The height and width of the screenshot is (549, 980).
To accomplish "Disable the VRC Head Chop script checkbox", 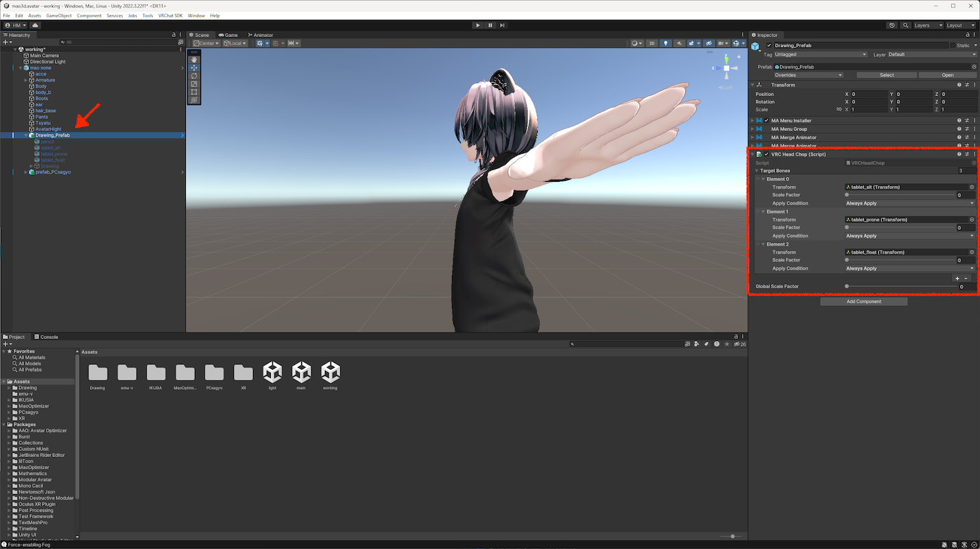I will tap(767, 154).
